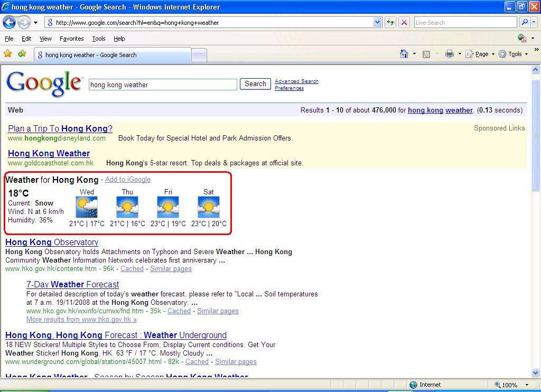The width and height of the screenshot is (541, 392).
Task: Click the Google logo
Action: click(x=44, y=83)
